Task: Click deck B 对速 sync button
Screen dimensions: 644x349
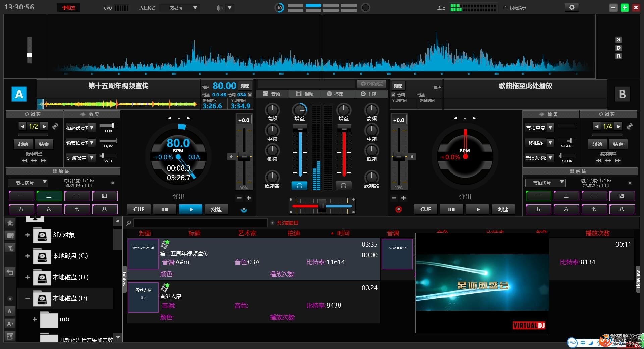Action: click(x=503, y=209)
